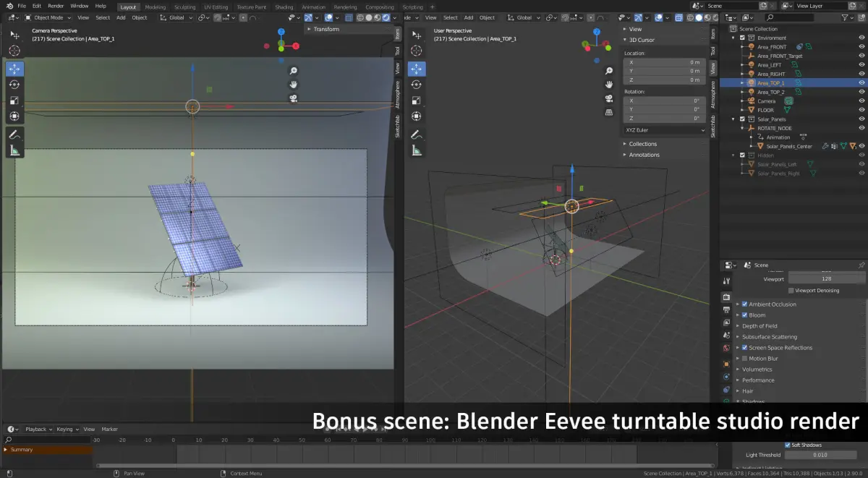
Task: Select the Scale tool in left viewport
Action: coord(14,101)
